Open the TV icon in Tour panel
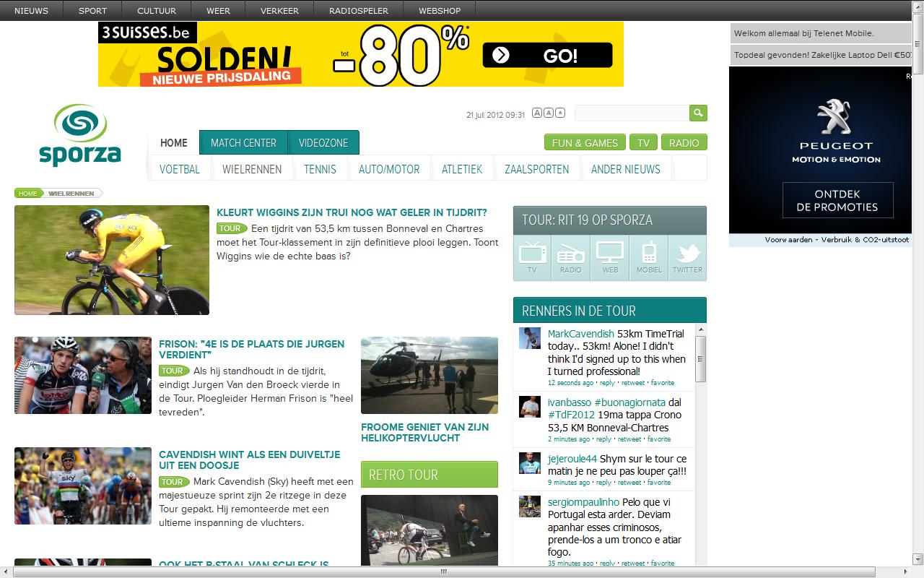Screen dimensions: 924x578 pos(532,254)
